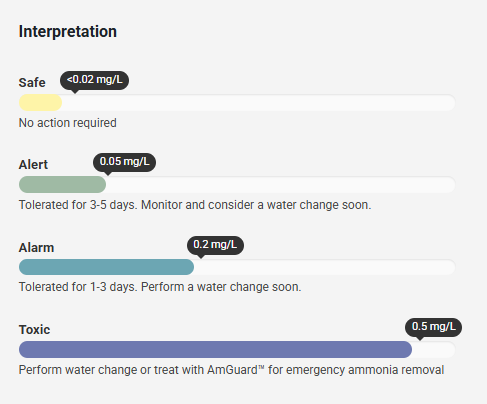Click the green Alert progress bar fill
Viewport: 487px width, 404px height.
point(62,185)
